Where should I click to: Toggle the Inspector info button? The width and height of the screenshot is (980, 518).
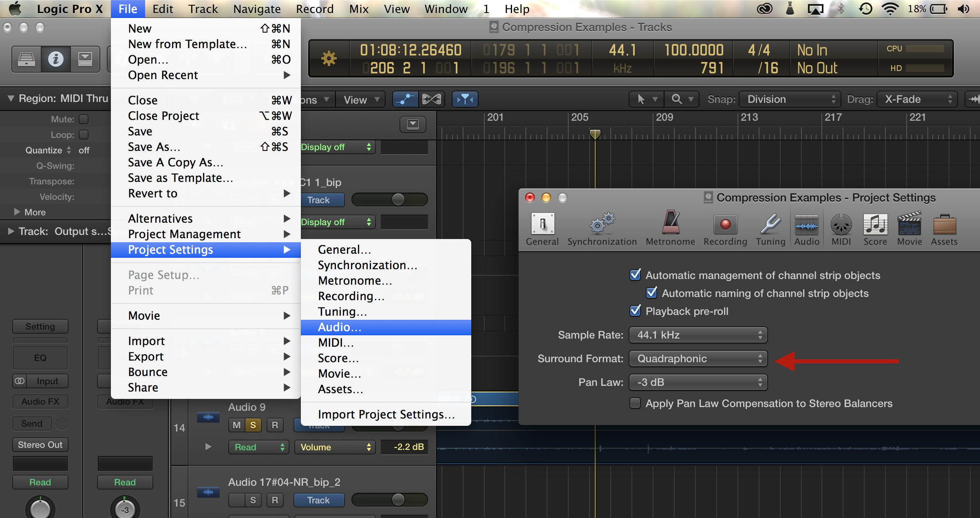[55, 59]
